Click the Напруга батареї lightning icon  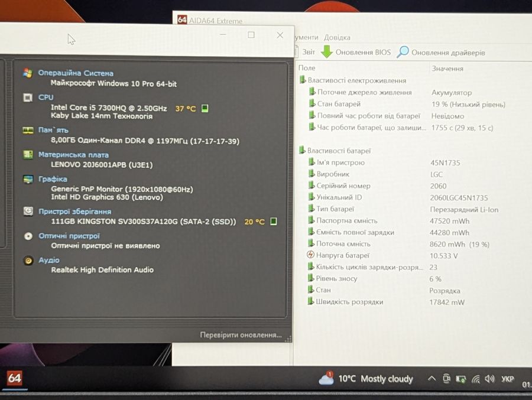coord(310,255)
